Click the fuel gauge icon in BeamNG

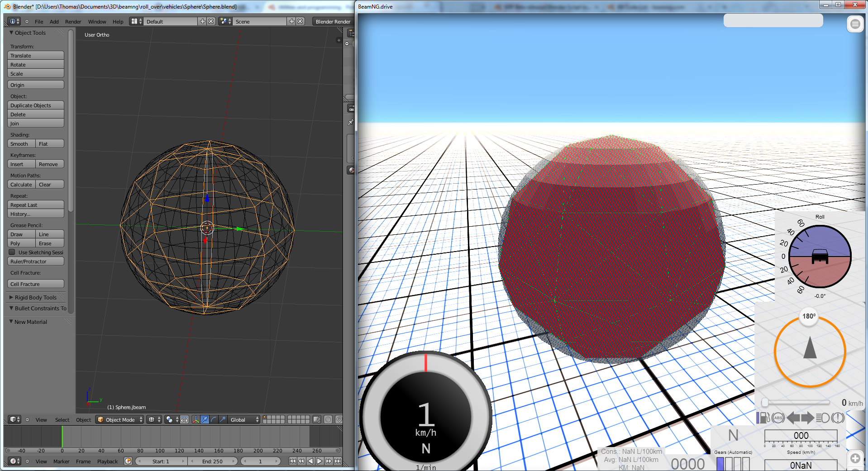point(763,418)
